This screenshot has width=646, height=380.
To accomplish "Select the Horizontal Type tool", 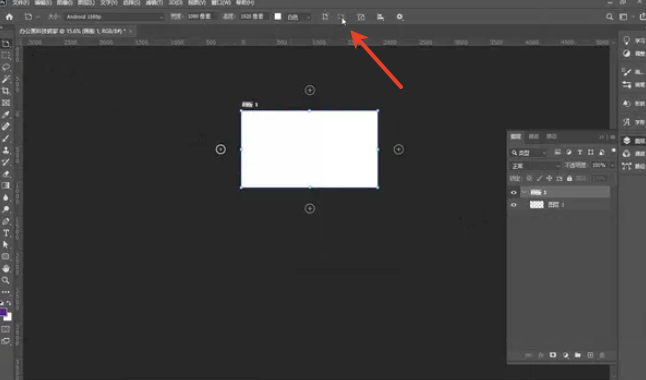I will tap(6, 233).
